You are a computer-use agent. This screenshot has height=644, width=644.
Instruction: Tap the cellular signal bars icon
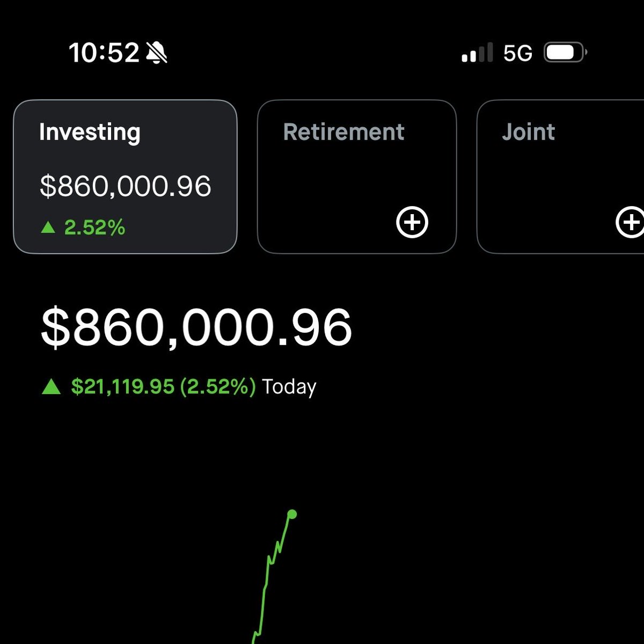coord(477,53)
